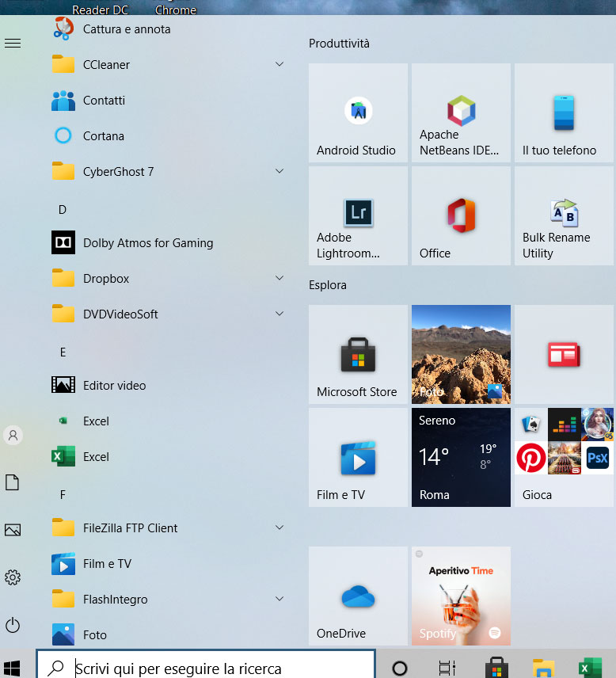Expand the FlashIntegro folder chevron

coord(279,599)
